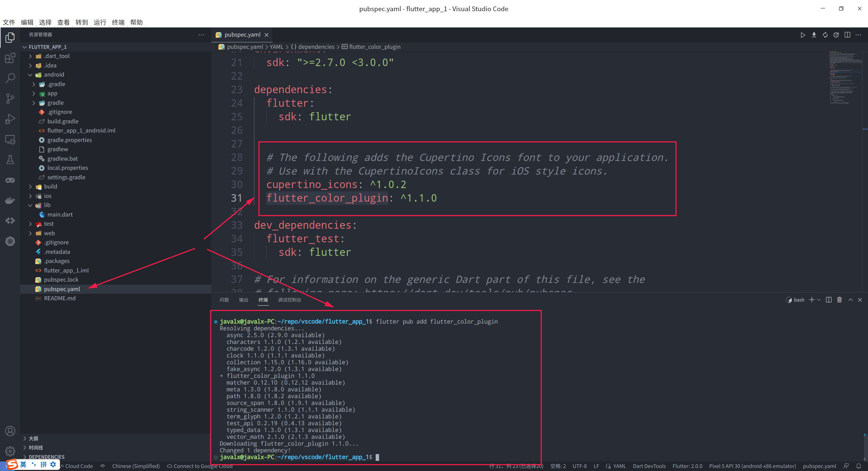Open the Manage gear icon

point(10,451)
